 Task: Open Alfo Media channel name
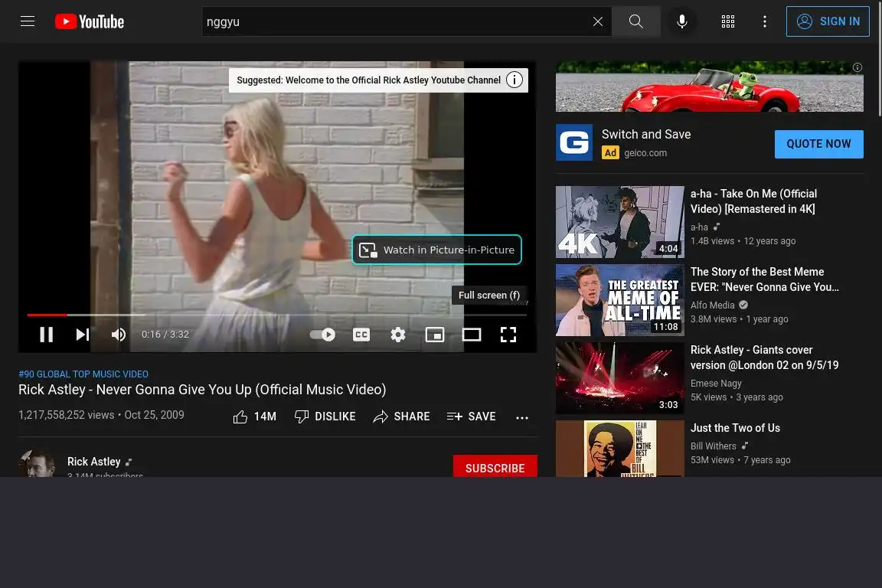[713, 305]
